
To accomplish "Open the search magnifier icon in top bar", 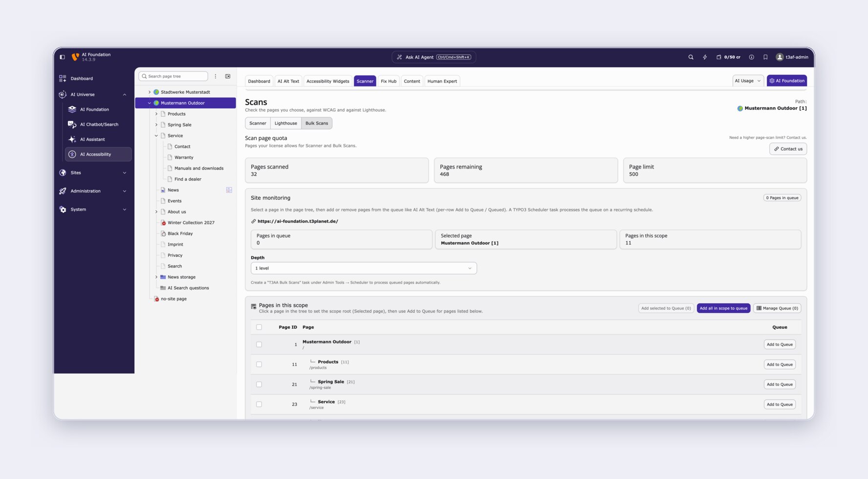I will pos(691,57).
